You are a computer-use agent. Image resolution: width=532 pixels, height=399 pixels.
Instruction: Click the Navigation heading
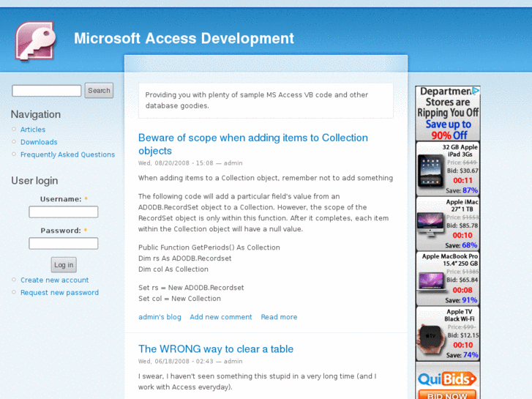(x=36, y=114)
